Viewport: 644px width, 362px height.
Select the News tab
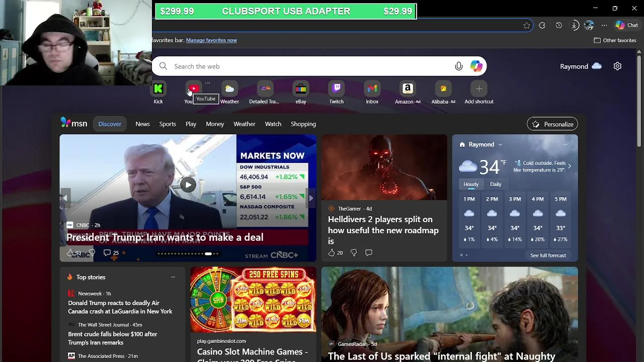click(142, 124)
